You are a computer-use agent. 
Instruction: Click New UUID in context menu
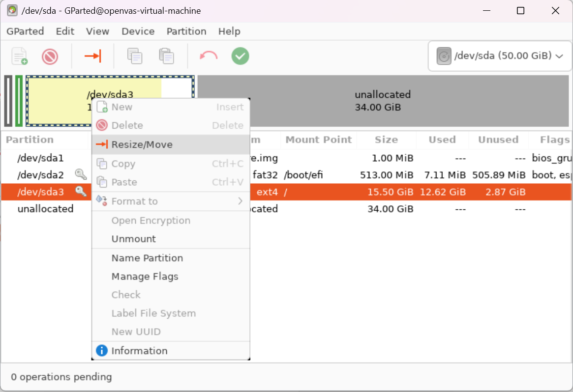coord(171,332)
